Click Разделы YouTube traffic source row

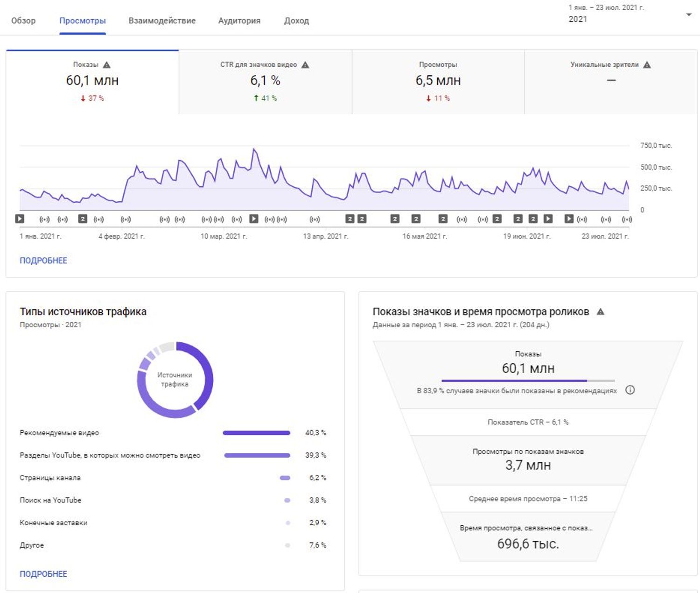point(173,455)
